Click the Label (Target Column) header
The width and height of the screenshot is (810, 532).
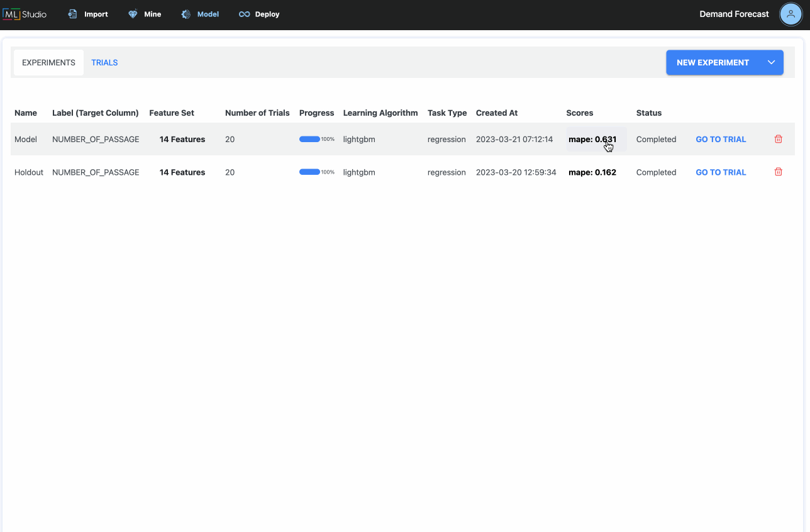(x=96, y=113)
